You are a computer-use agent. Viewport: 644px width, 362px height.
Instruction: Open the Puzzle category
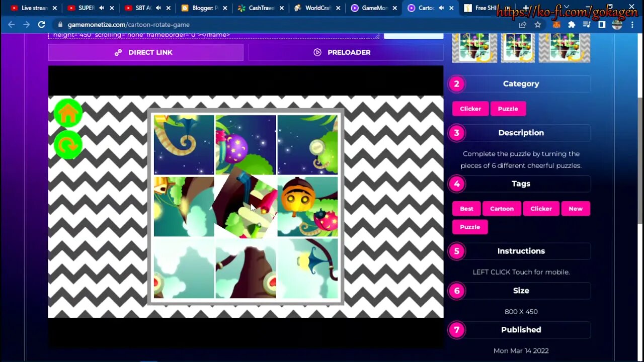(x=508, y=109)
